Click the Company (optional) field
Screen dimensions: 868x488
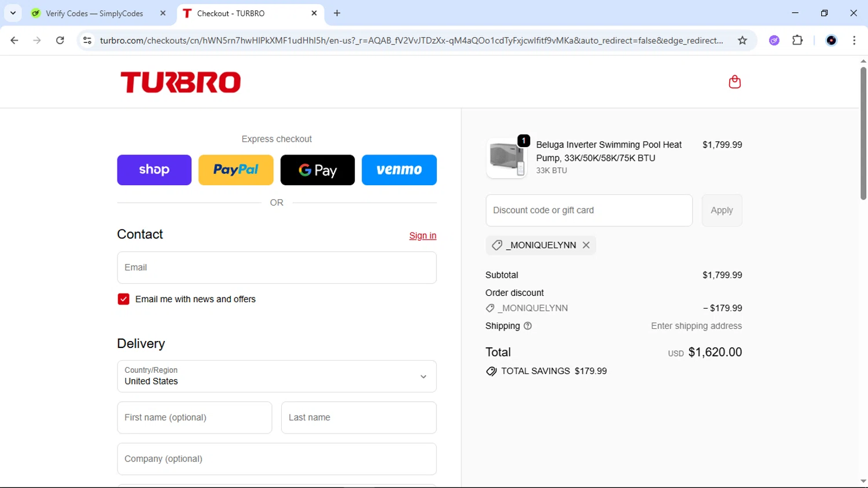(277, 459)
